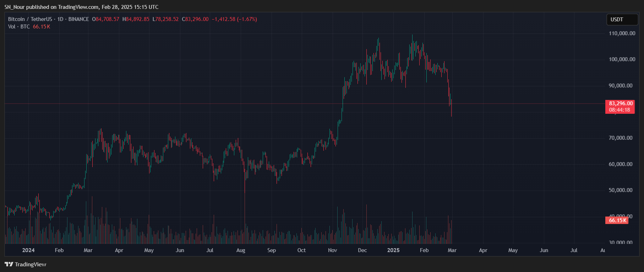Click the TradingView wordmark at bottom left
Screen dimensions: 644x272
(31, 264)
